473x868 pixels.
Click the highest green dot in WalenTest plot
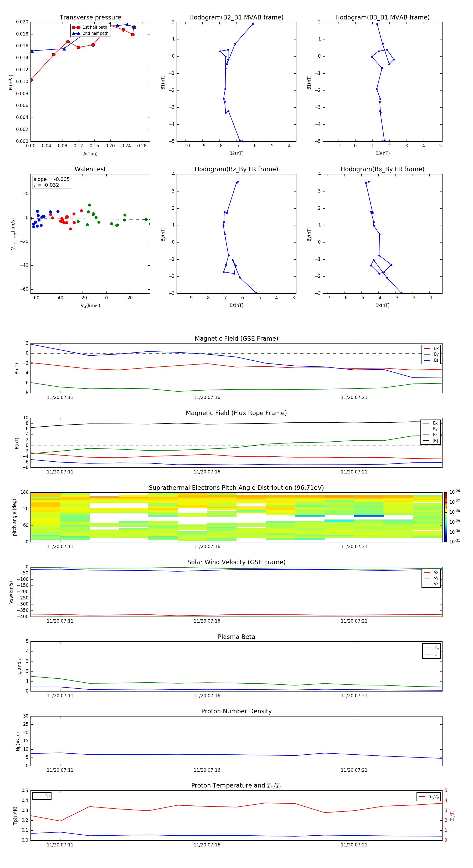(89, 205)
